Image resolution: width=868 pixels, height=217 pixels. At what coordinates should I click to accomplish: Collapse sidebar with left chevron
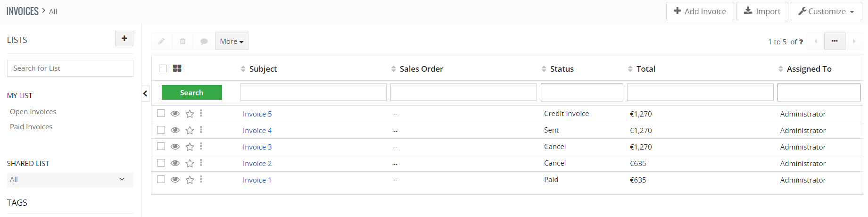click(145, 93)
